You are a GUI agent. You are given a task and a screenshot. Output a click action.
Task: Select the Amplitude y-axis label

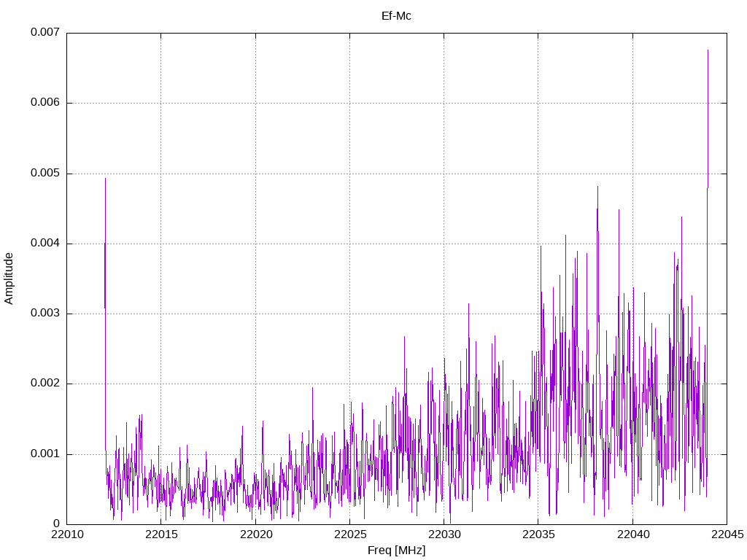point(9,279)
